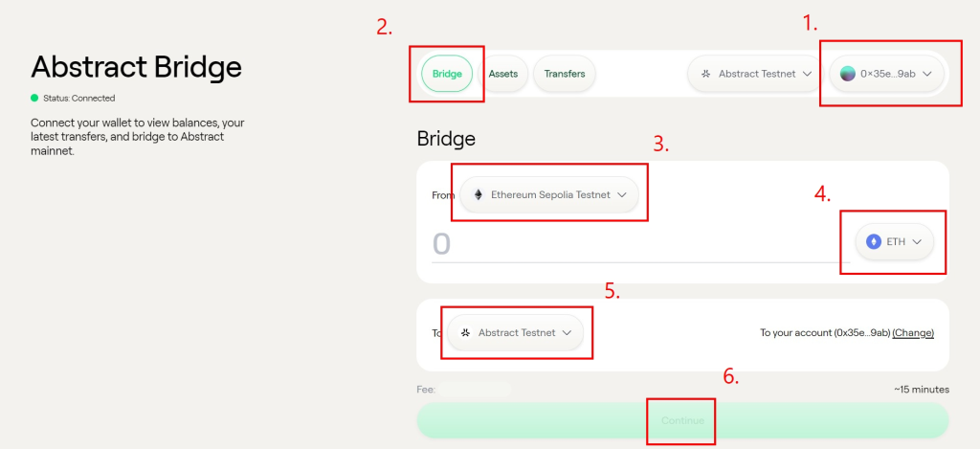Switch to the Bridge tab
The height and width of the screenshot is (449, 980).
click(x=447, y=74)
